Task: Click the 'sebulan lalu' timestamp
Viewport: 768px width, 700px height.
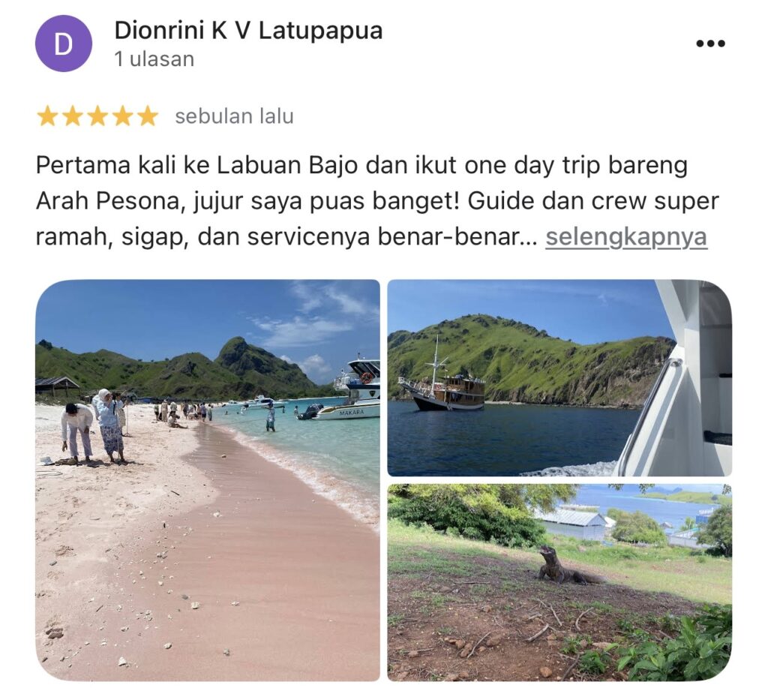Action: [x=234, y=116]
